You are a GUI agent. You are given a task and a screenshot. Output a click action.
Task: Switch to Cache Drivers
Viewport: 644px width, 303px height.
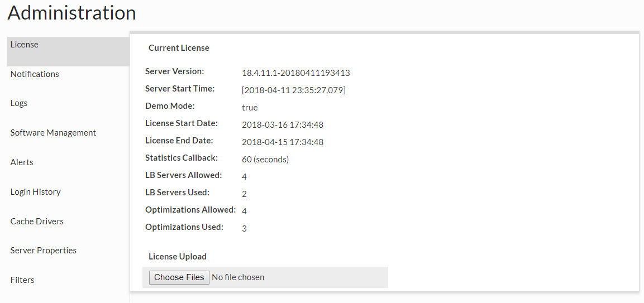click(37, 222)
